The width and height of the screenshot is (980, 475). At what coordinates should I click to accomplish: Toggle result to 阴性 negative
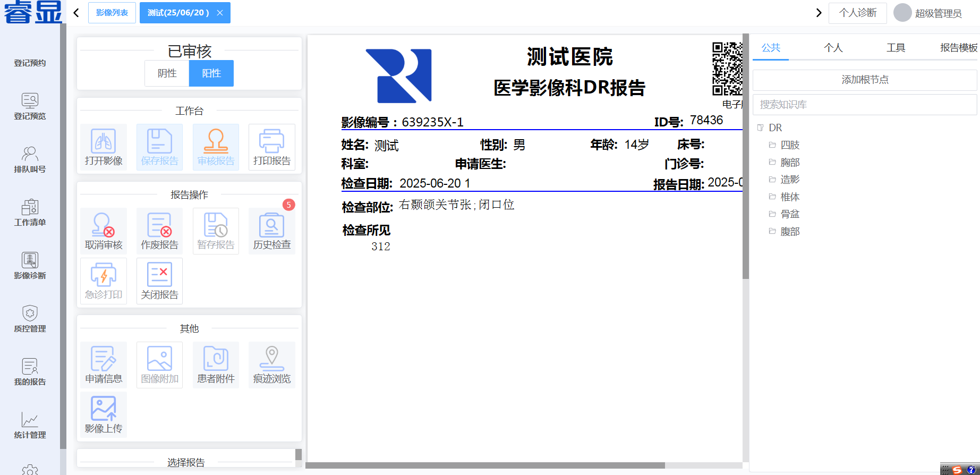(x=167, y=73)
